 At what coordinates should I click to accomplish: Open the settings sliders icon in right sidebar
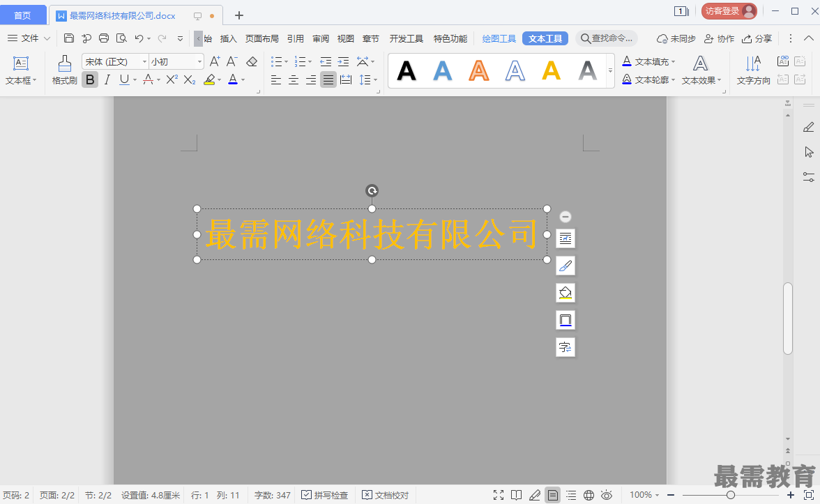pyautogui.click(x=809, y=177)
